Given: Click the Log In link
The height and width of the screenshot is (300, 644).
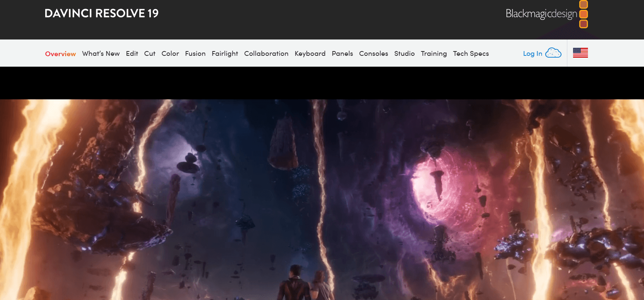Looking at the screenshot, I should point(533,53).
